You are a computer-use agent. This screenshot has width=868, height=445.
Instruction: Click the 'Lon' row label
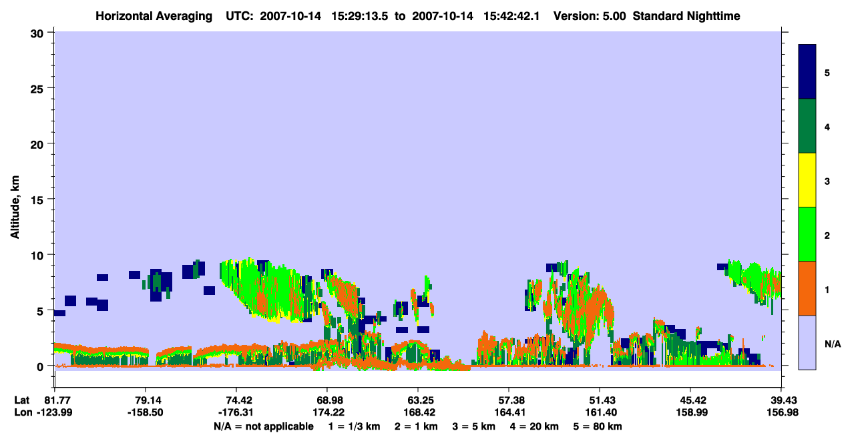click(x=23, y=412)
